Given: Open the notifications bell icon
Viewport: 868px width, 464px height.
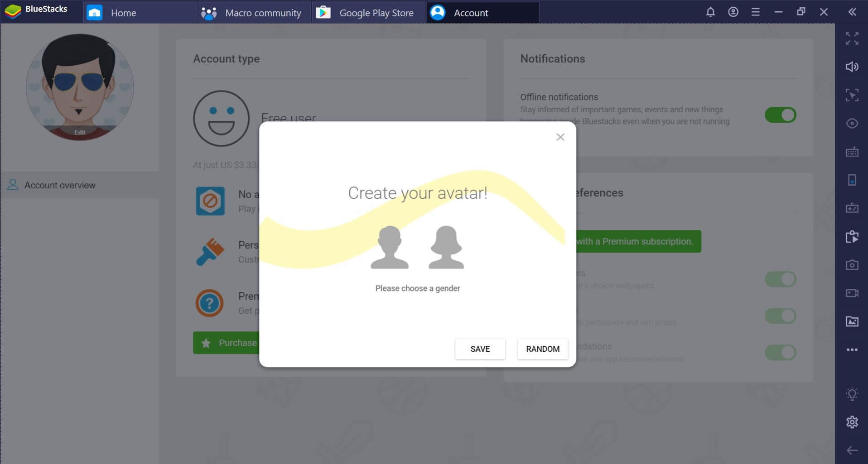Looking at the screenshot, I should coord(710,12).
